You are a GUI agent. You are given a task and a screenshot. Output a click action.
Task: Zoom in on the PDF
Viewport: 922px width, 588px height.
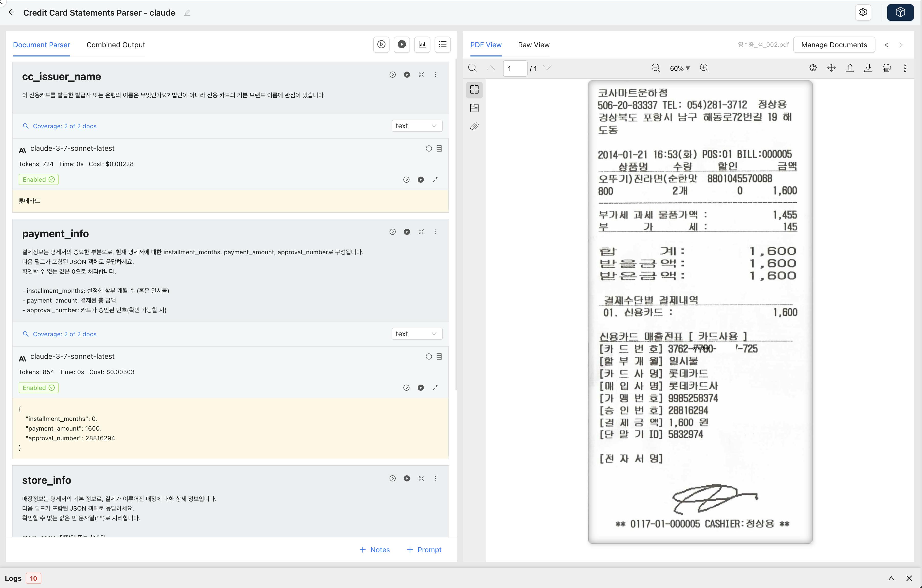704,68
